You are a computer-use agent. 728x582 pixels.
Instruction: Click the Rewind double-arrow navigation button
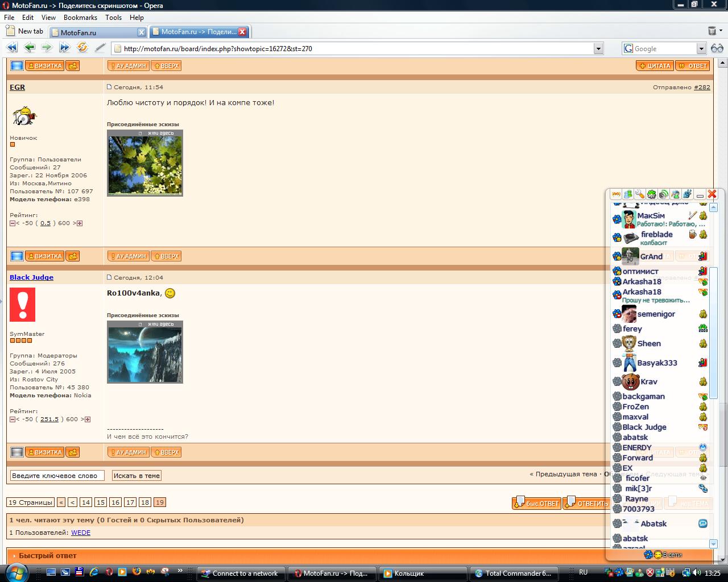[12, 48]
